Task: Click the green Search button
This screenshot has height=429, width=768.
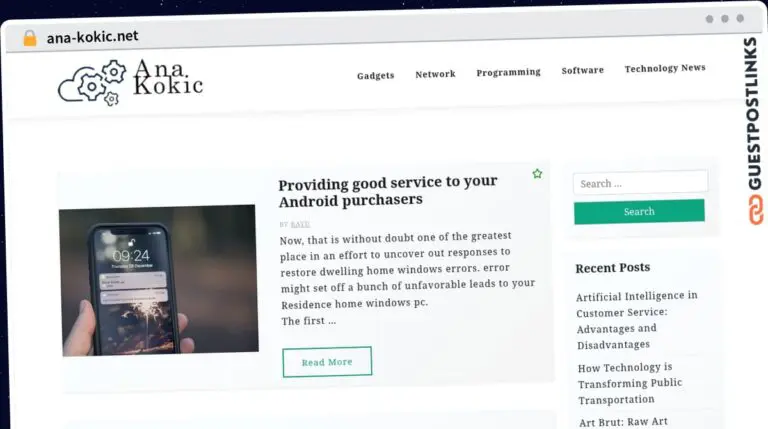Action: (x=639, y=212)
